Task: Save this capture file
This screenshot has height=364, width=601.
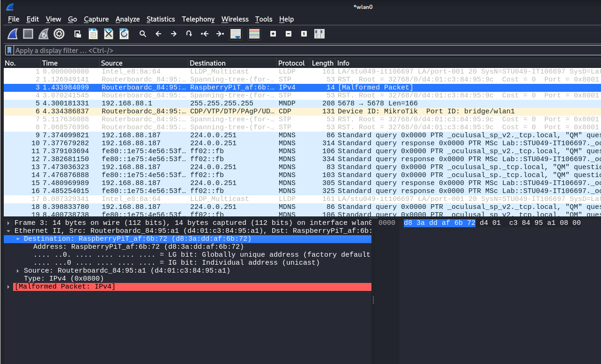Action: [93, 34]
